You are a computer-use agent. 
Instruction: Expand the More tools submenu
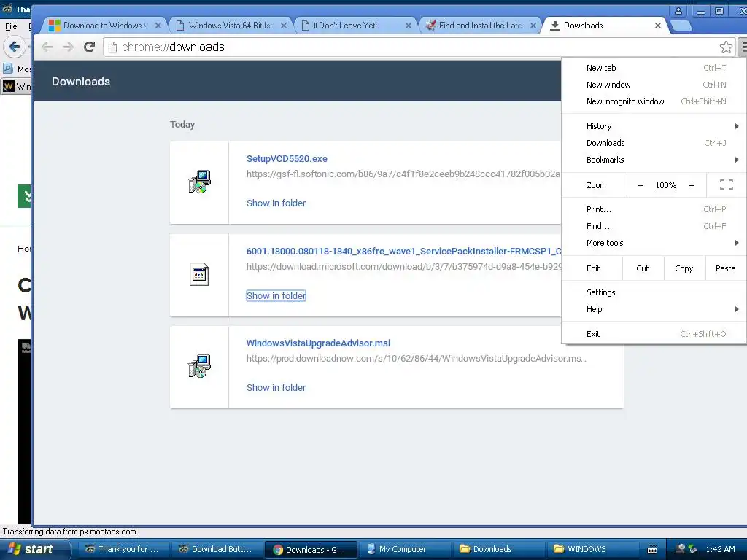click(x=654, y=243)
